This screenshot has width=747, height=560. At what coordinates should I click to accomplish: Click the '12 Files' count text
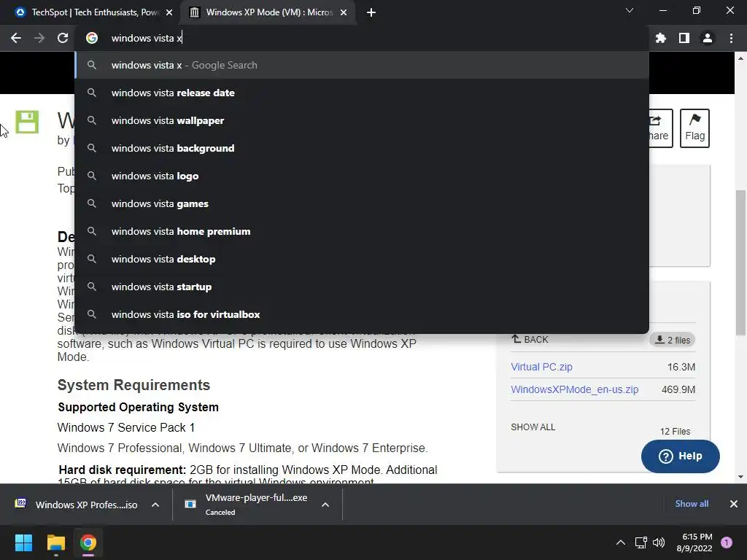coord(675,432)
